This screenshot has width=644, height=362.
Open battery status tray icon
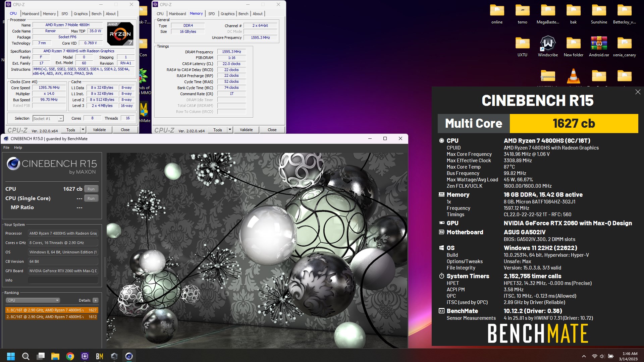[x=611, y=356]
